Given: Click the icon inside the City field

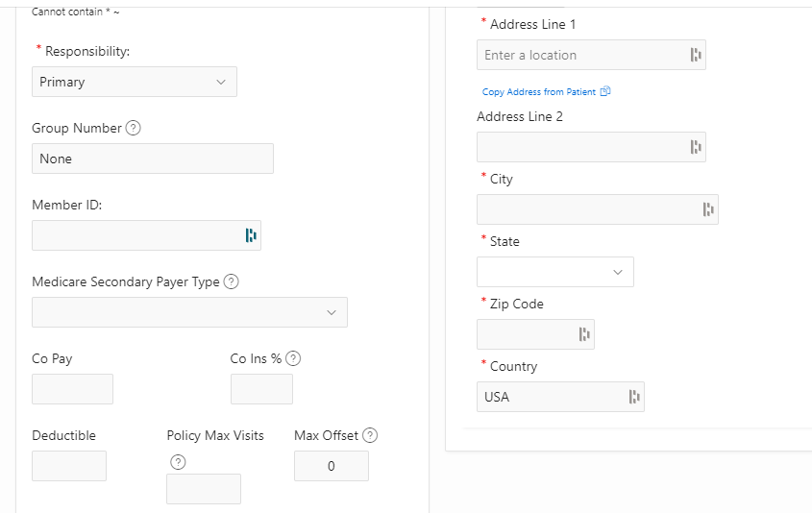Looking at the screenshot, I should pos(708,209).
